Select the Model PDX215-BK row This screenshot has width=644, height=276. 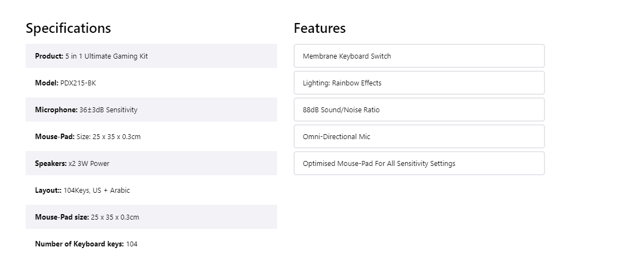tap(151, 83)
